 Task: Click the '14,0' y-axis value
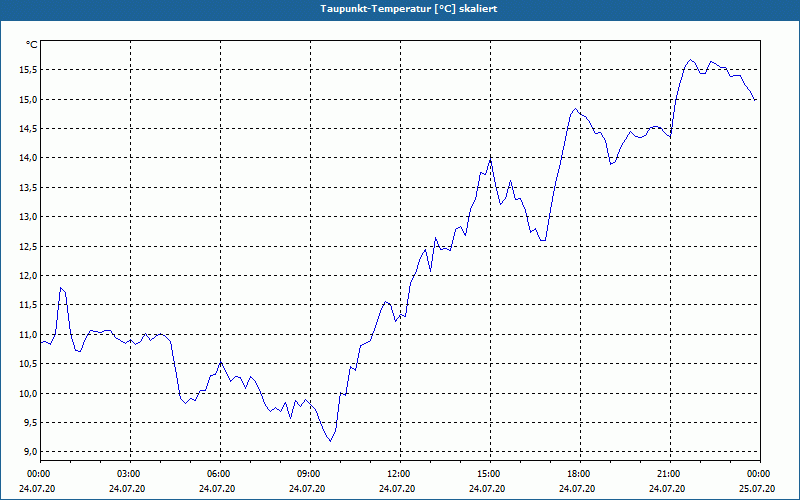28,158
